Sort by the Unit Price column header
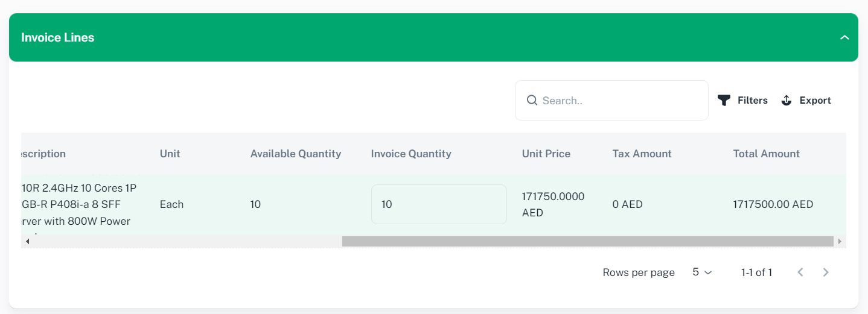The height and width of the screenshot is (314, 868). (546, 154)
